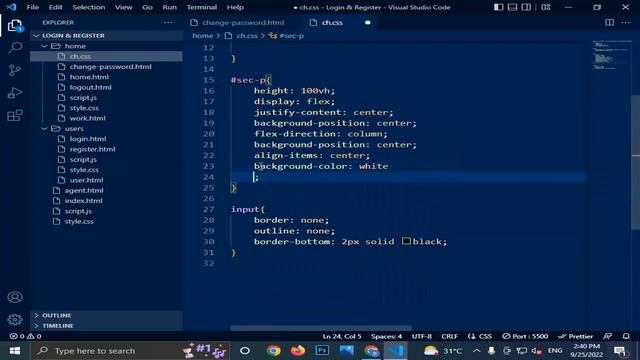The image size is (640, 360).
Task: Expand the OUTLINE section
Action: (106, 316)
